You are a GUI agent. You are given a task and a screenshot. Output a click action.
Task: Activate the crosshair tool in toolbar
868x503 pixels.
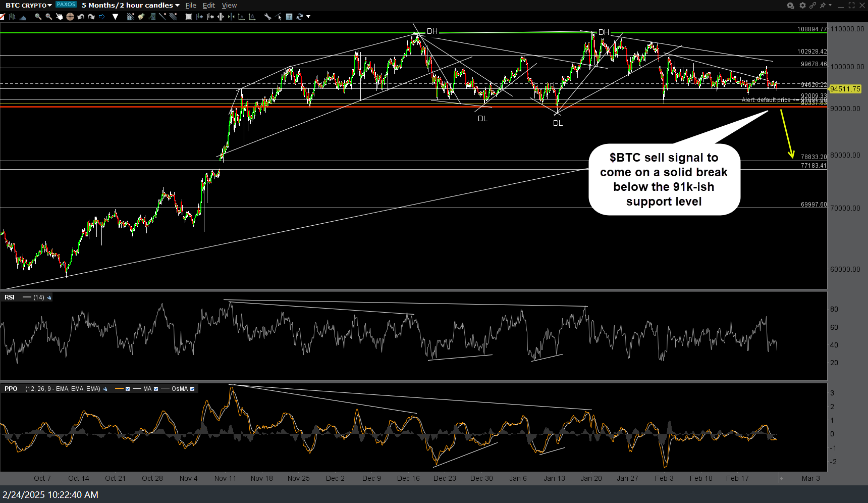point(70,17)
